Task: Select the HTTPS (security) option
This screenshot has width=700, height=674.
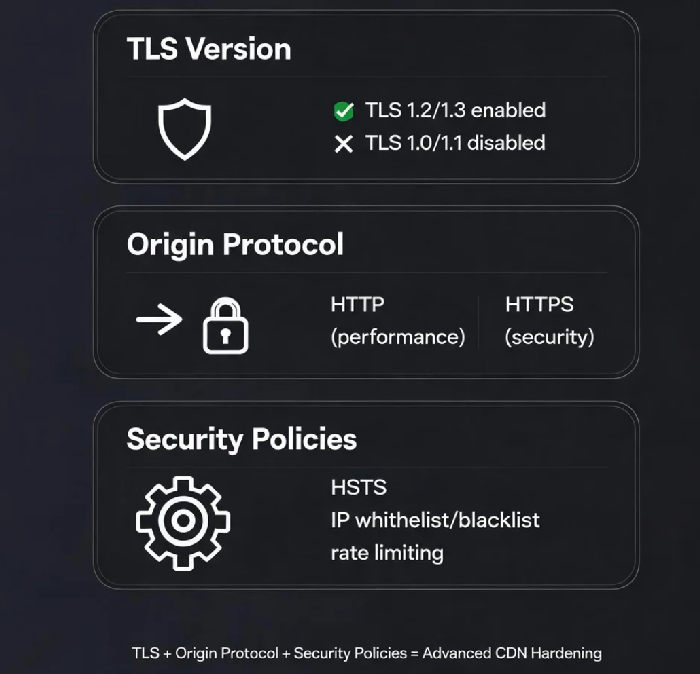Action: 550,321
